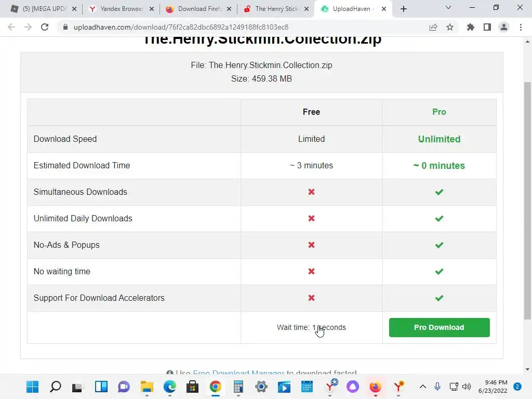Image resolution: width=532 pixels, height=399 pixels.
Task: Click the Free Download Manager link
Action: click(x=238, y=372)
